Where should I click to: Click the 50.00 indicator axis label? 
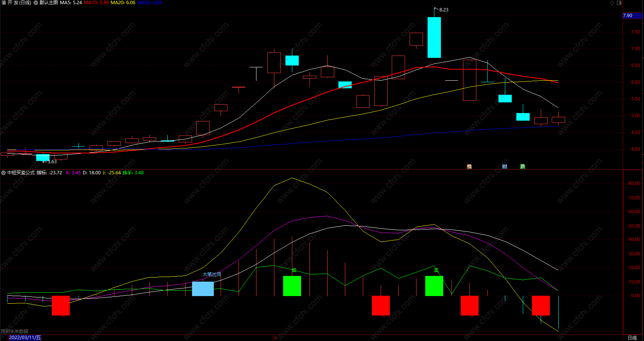click(634, 226)
